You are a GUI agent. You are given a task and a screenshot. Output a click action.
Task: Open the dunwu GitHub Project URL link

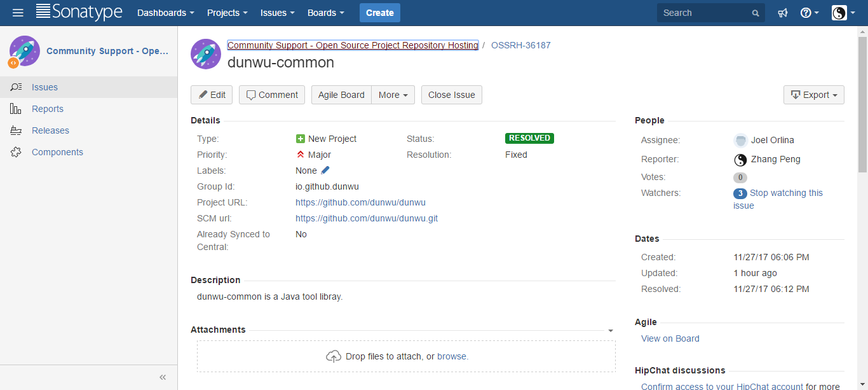click(x=360, y=202)
